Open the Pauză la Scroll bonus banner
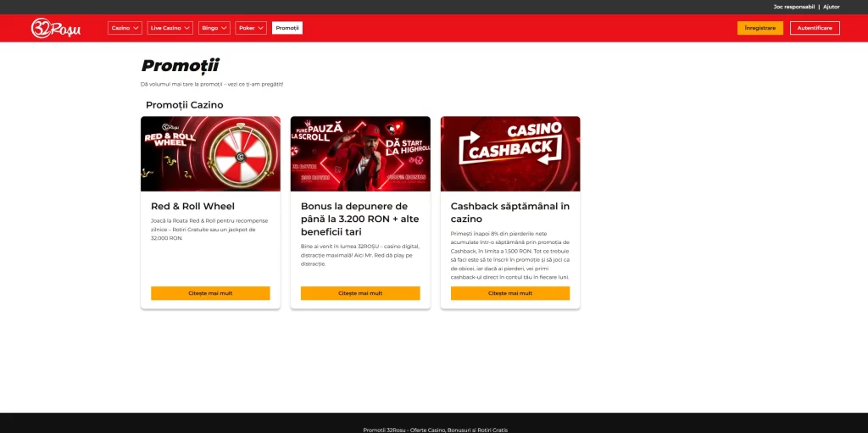Screen dimensions: 868x433 [x=360, y=154]
